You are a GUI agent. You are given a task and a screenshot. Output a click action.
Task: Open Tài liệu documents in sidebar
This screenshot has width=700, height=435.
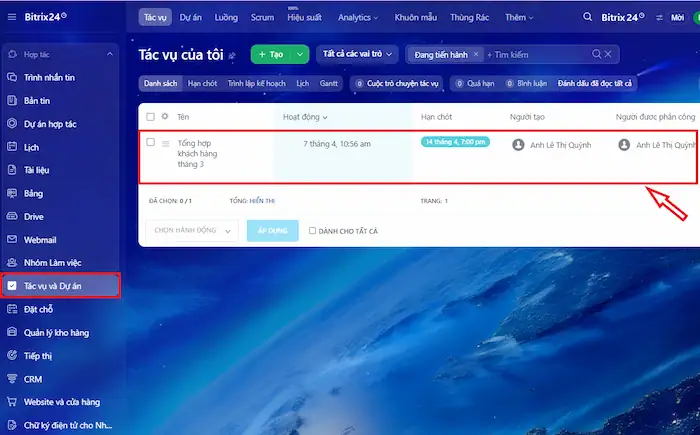[36, 170]
